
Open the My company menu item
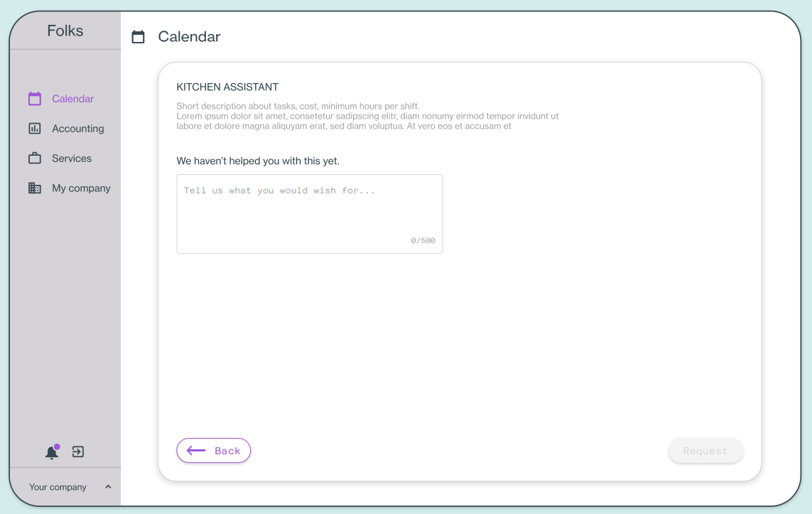tap(81, 188)
